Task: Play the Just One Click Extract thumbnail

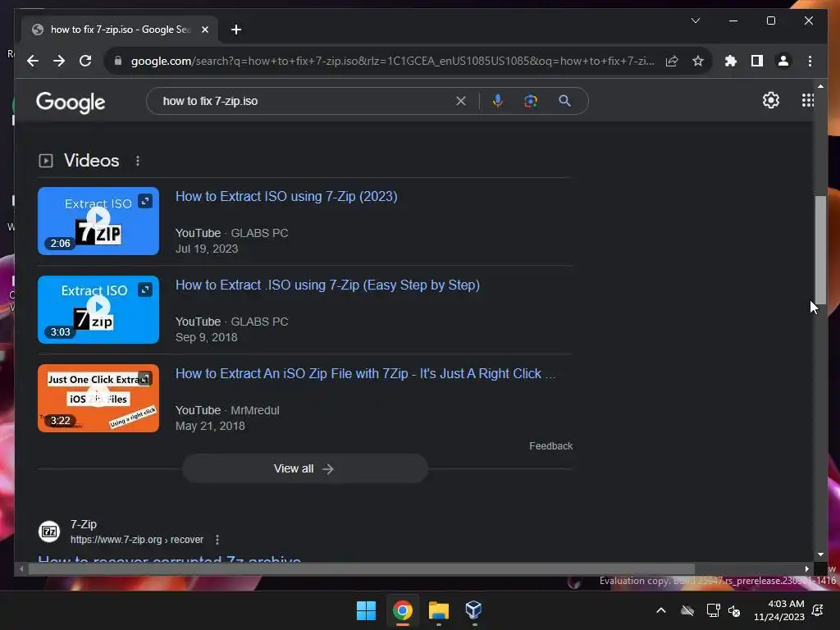Action: point(98,398)
